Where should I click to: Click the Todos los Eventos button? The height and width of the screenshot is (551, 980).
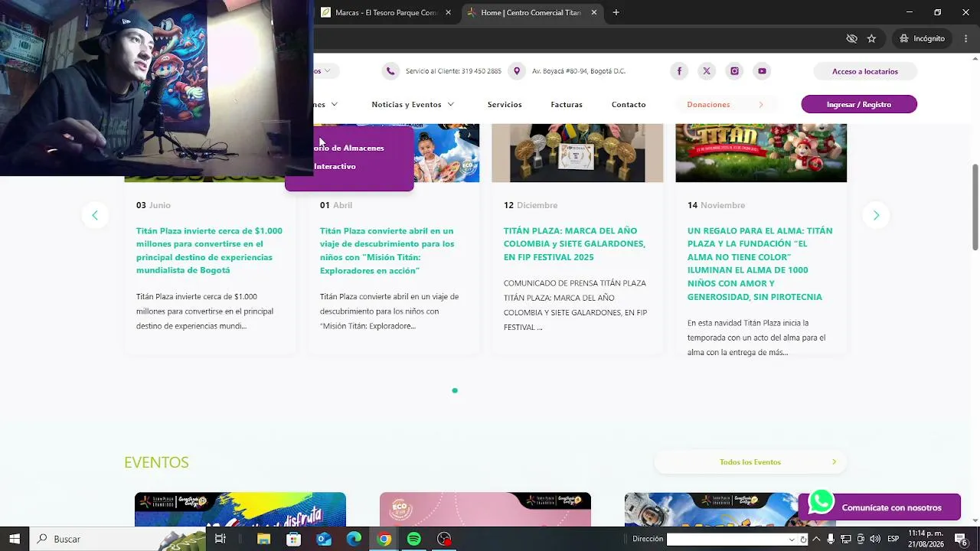pyautogui.click(x=750, y=461)
